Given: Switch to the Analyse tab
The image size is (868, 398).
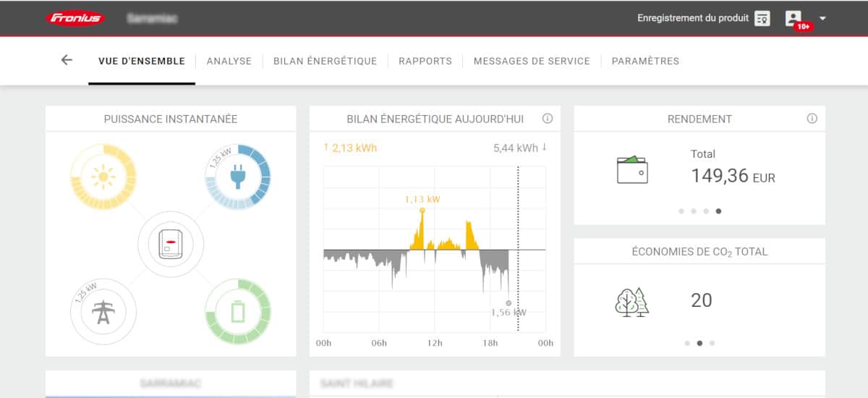Looking at the screenshot, I should coord(229,61).
